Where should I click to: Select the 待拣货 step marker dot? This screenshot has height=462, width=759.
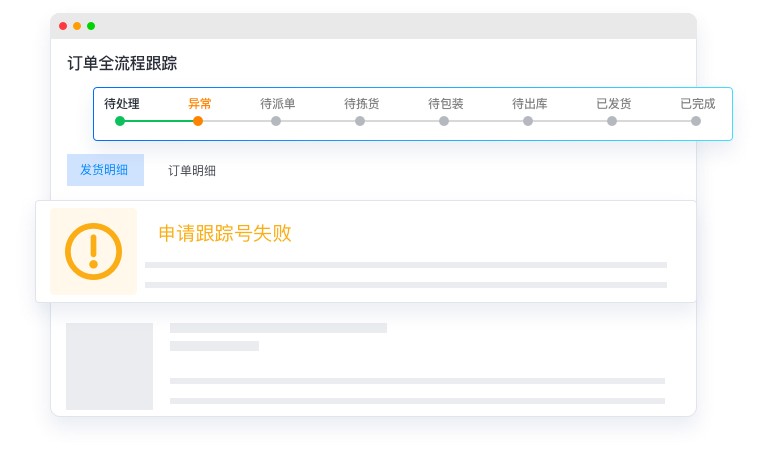[x=360, y=121]
